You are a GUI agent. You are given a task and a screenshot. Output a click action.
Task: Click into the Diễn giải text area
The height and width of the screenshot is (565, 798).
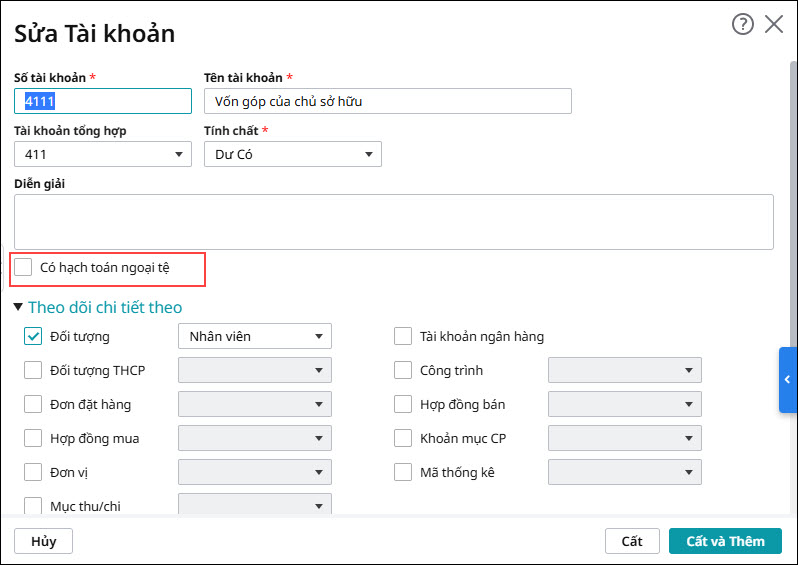393,221
